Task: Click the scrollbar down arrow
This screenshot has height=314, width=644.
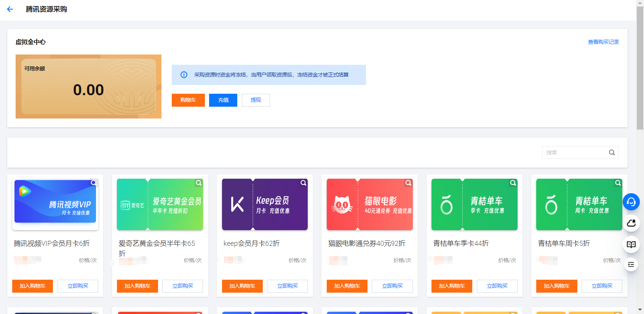Action: coord(640,310)
